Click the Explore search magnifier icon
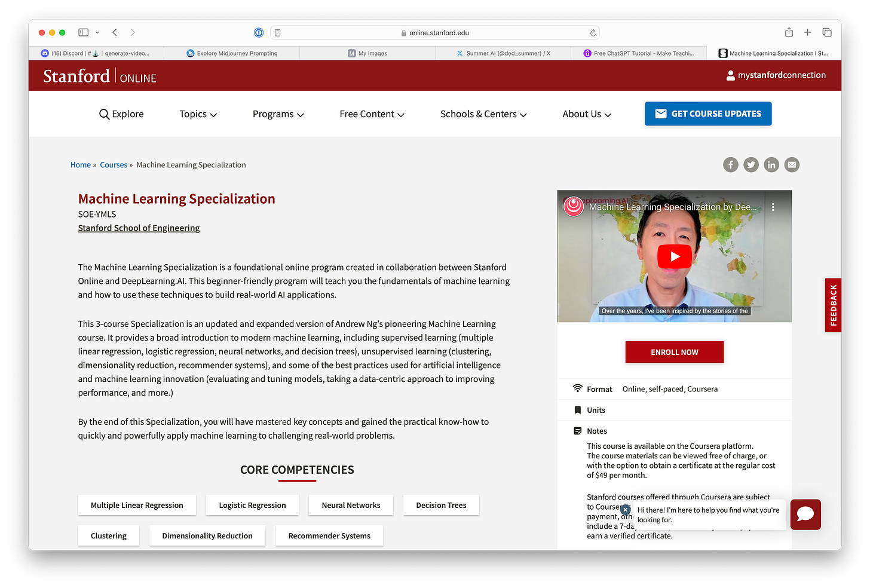The image size is (870, 588). point(104,114)
